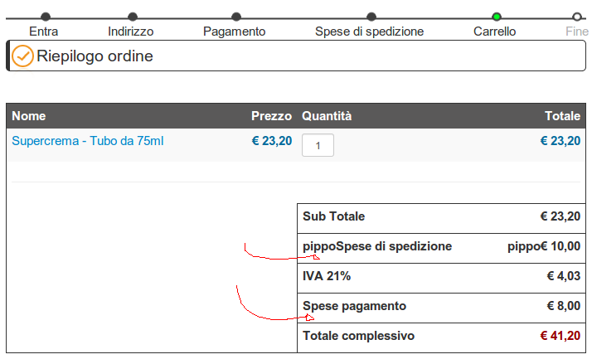This screenshot has height=364, width=592.
Task: Open the Supercrema - Tubo da 75ml link
Action: pyautogui.click(x=88, y=141)
